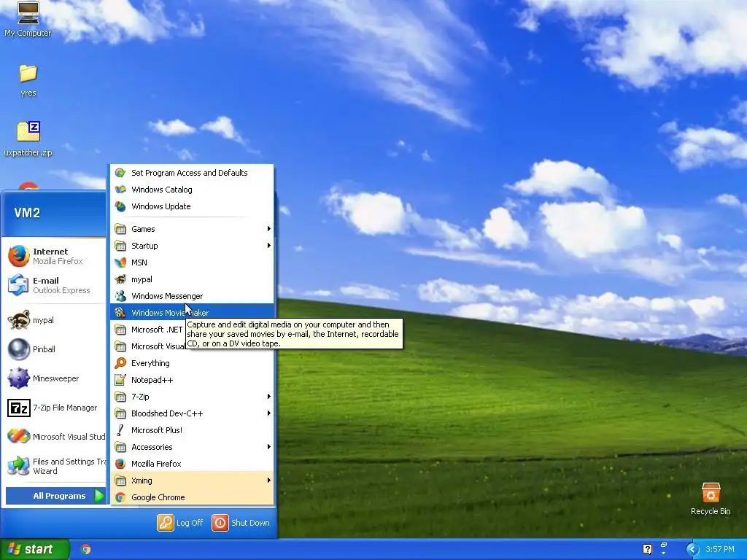Expand the 7-Zip submenu arrow

268,397
